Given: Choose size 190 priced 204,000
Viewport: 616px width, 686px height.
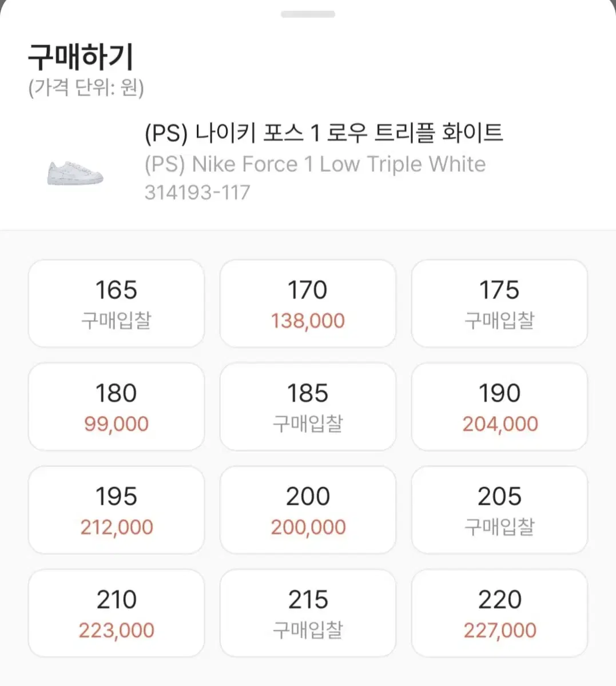Looking at the screenshot, I should (x=499, y=406).
